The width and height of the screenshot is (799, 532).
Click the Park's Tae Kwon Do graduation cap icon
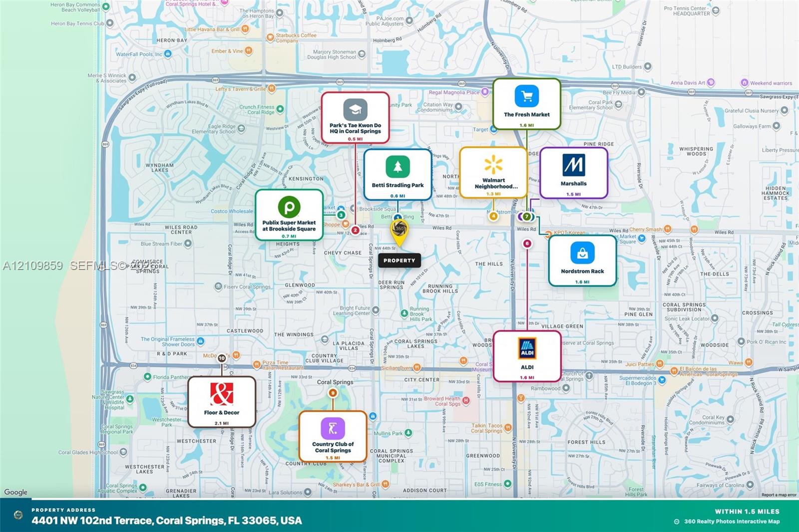[355, 110]
